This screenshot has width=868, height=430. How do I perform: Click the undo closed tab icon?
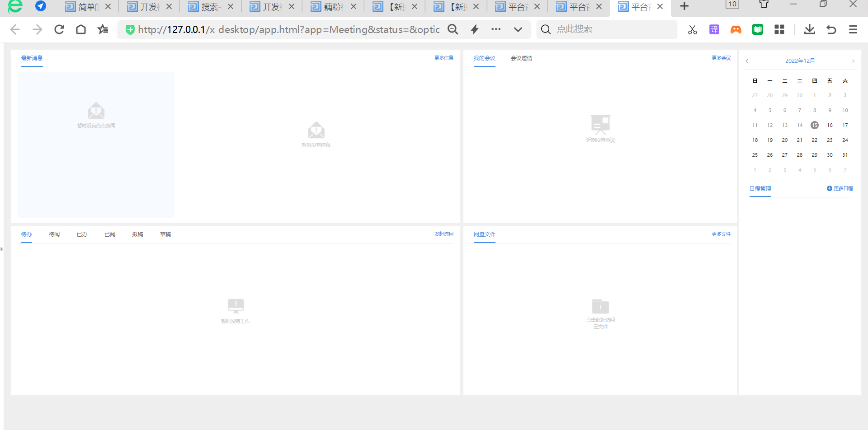pos(831,30)
